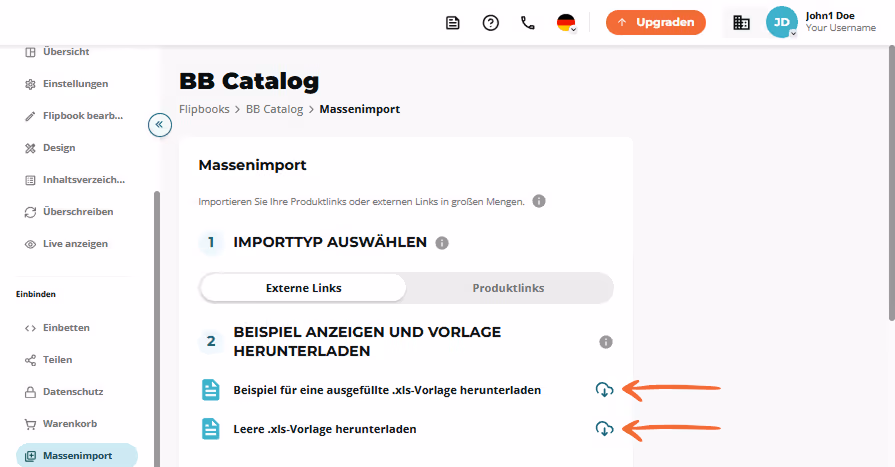Open the JD user avatar menu
The image size is (895, 467).
[781, 22]
